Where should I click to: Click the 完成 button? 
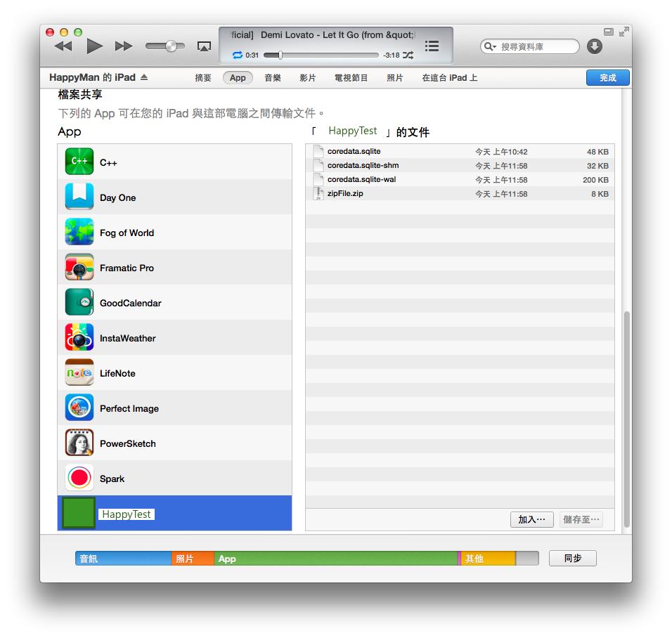607,78
